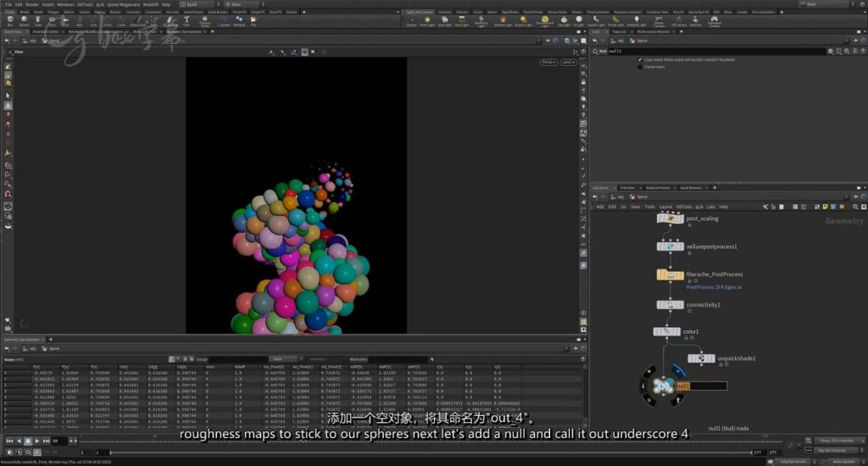The height and width of the screenshot is (466, 868).
Task: Add an Area Light from the shelf
Action: [462, 21]
